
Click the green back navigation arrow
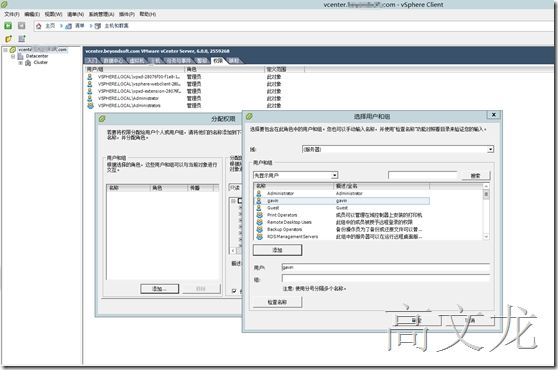click(x=8, y=26)
